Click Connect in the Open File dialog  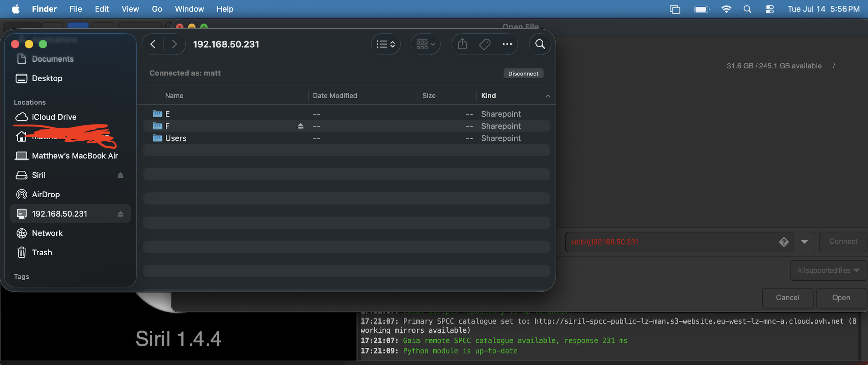tap(843, 242)
